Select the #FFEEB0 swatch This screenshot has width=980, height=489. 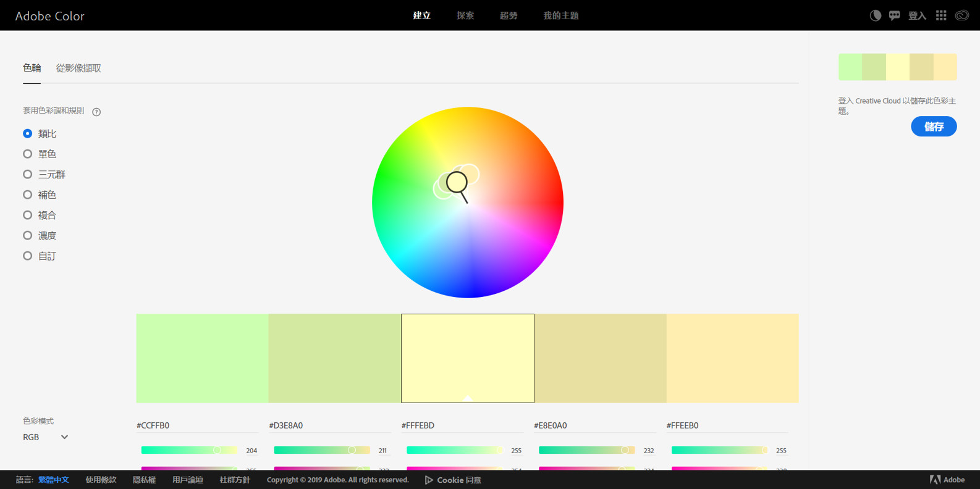point(732,358)
